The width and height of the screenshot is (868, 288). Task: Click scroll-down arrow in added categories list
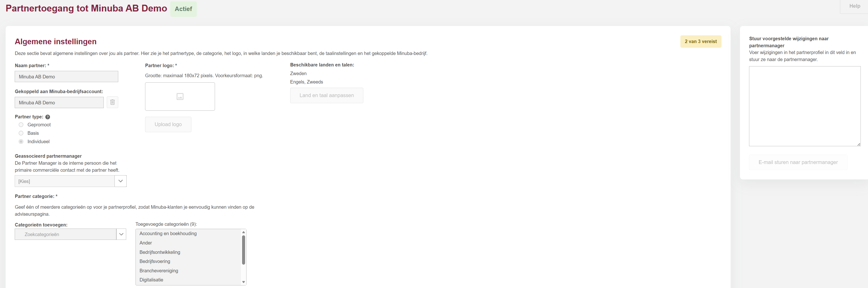[243, 282]
